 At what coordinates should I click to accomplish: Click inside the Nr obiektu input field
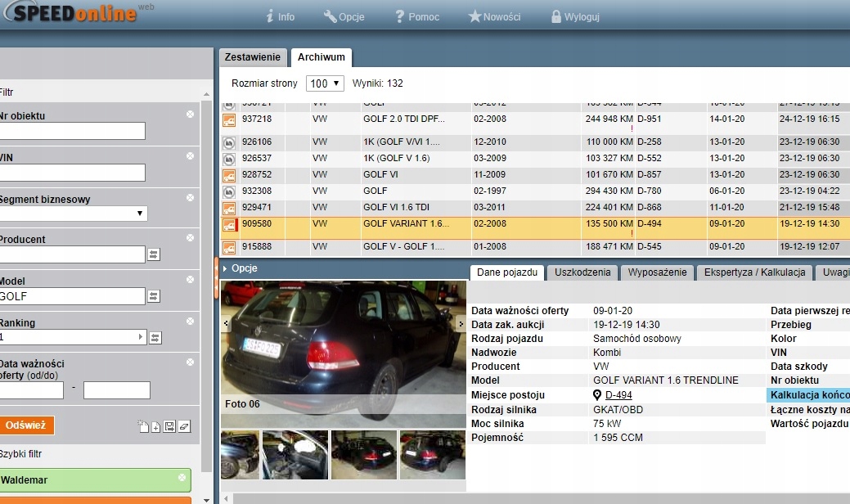pyautogui.click(x=72, y=131)
